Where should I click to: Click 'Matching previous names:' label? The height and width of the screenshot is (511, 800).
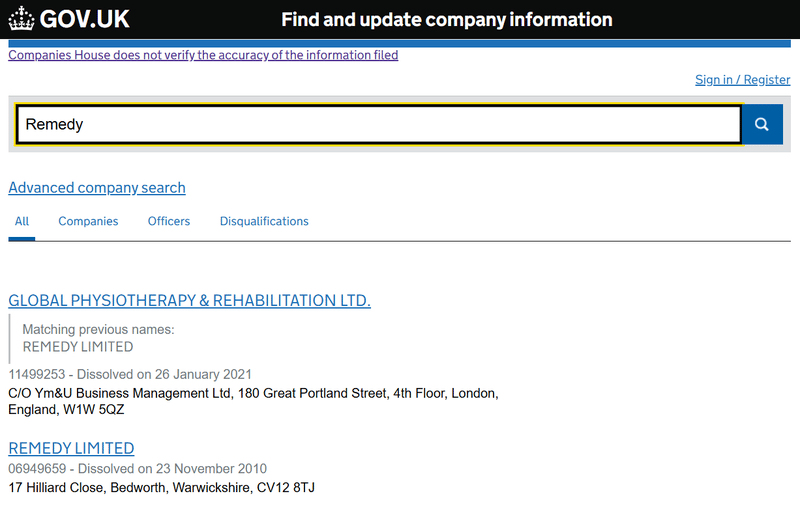(x=98, y=329)
